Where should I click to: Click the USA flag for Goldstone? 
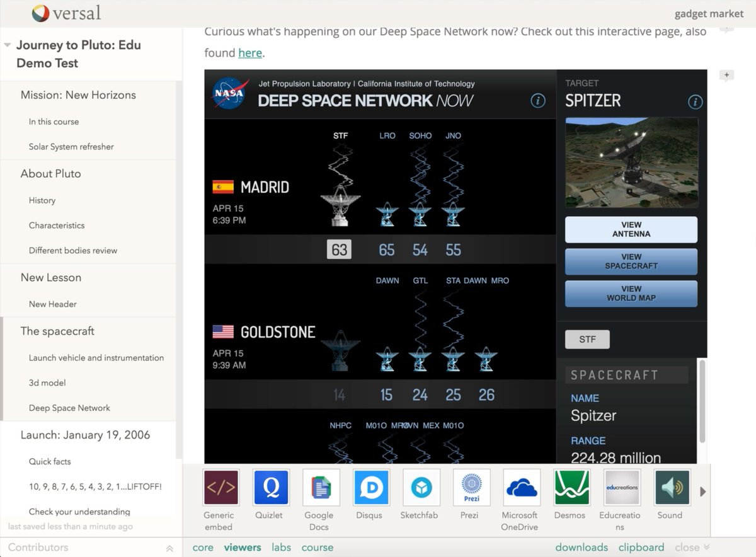pyautogui.click(x=223, y=332)
